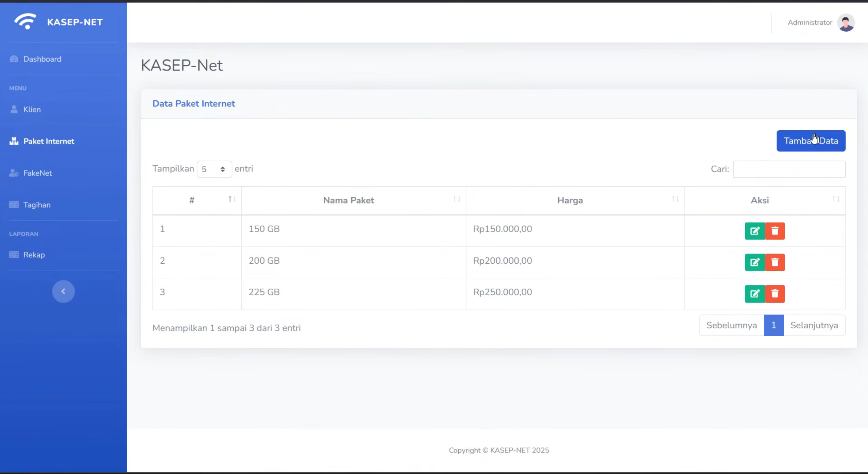Click the Tambah Data button
Viewport: 868px width, 474px height.
tap(811, 141)
